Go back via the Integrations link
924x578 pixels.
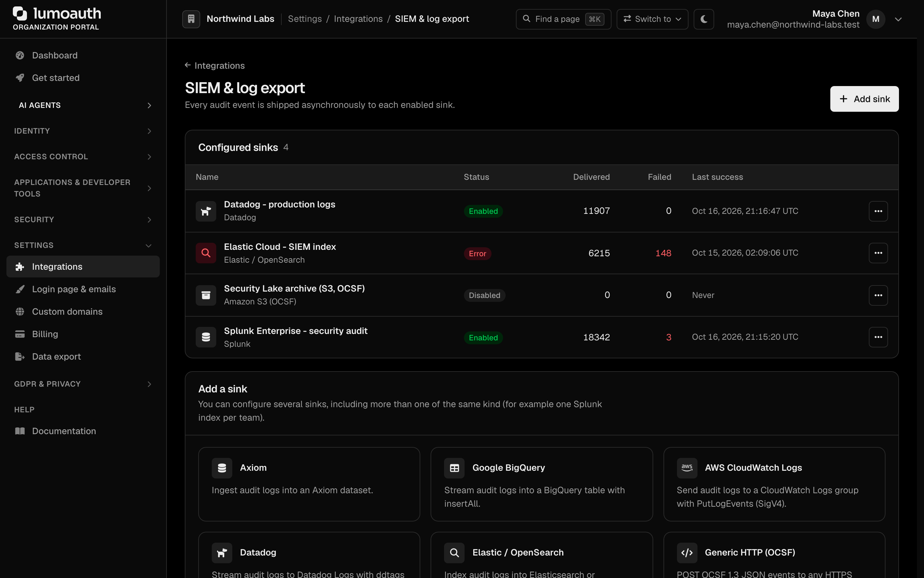(x=215, y=66)
